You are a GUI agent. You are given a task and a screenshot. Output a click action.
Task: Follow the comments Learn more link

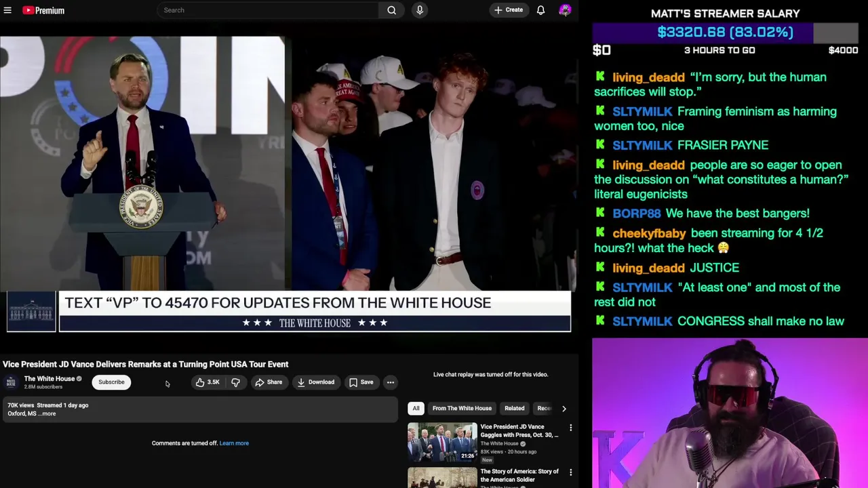234,443
